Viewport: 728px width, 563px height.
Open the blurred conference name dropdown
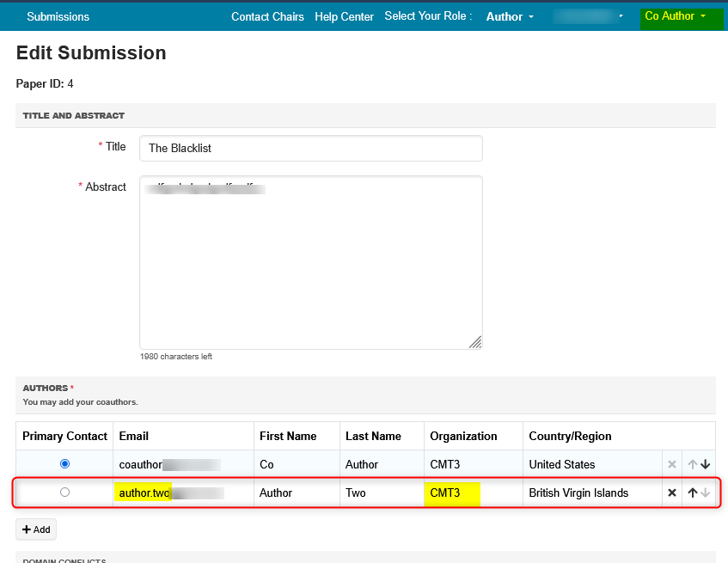click(x=589, y=16)
